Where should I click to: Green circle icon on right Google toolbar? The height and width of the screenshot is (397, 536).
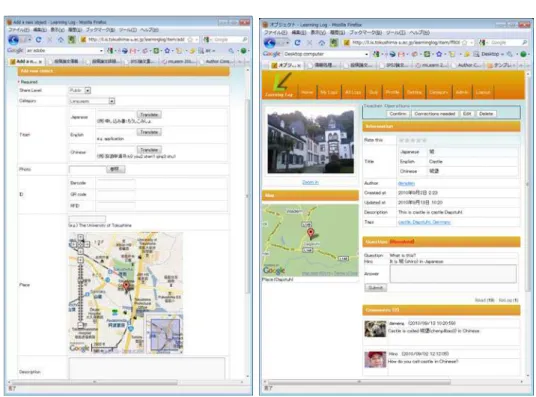tap(523, 54)
